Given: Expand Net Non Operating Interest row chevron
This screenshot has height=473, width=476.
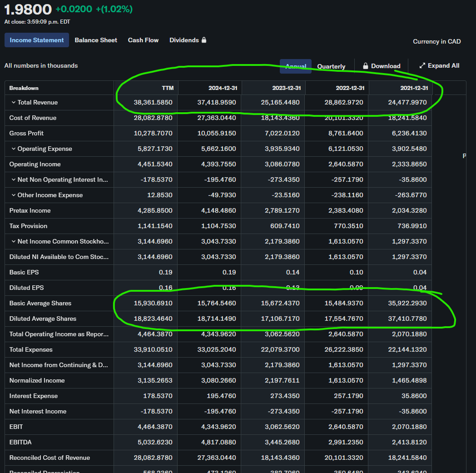Looking at the screenshot, I should (x=13, y=179).
